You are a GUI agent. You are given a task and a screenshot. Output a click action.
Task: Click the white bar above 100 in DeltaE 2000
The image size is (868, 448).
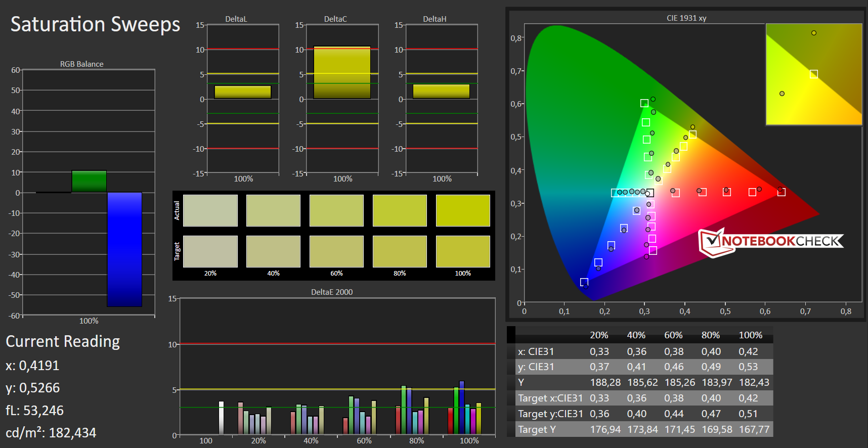pyautogui.click(x=221, y=418)
